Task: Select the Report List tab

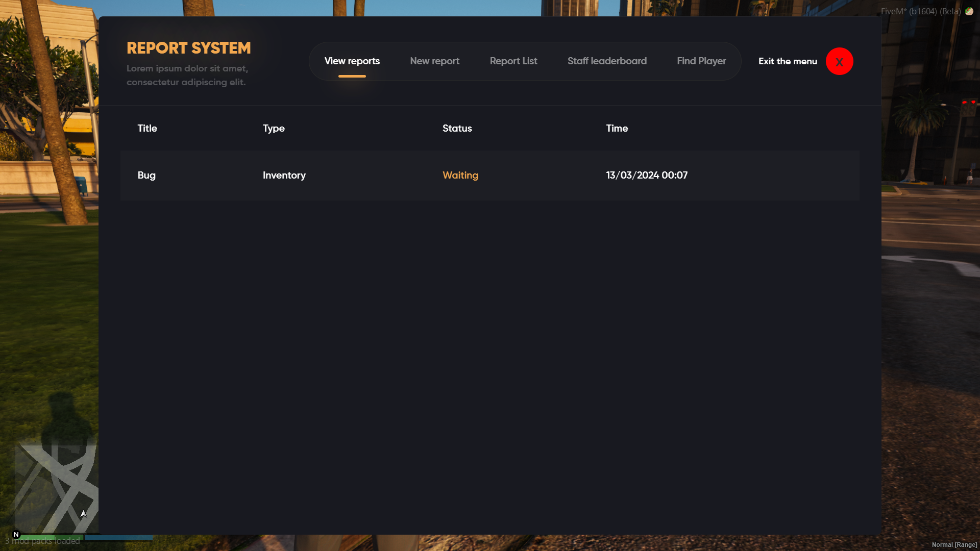Action: 513,61
